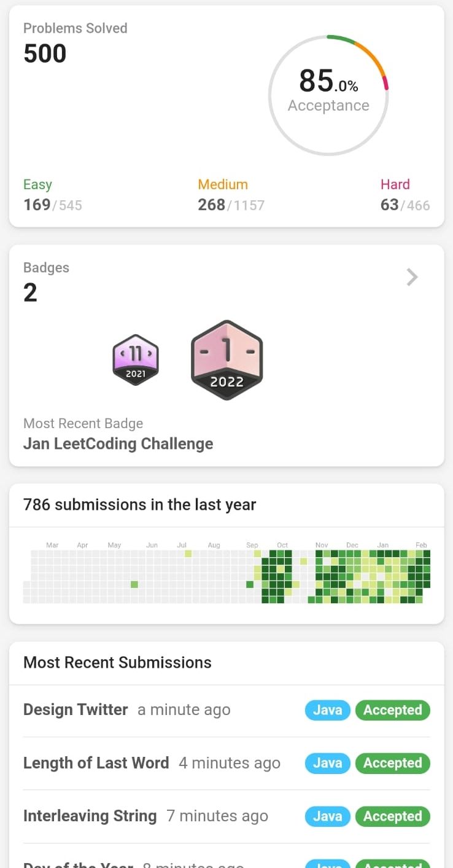453x868 pixels.
Task: Expand badges list with chevron arrow
Action: pyautogui.click(x=412, y=278)
